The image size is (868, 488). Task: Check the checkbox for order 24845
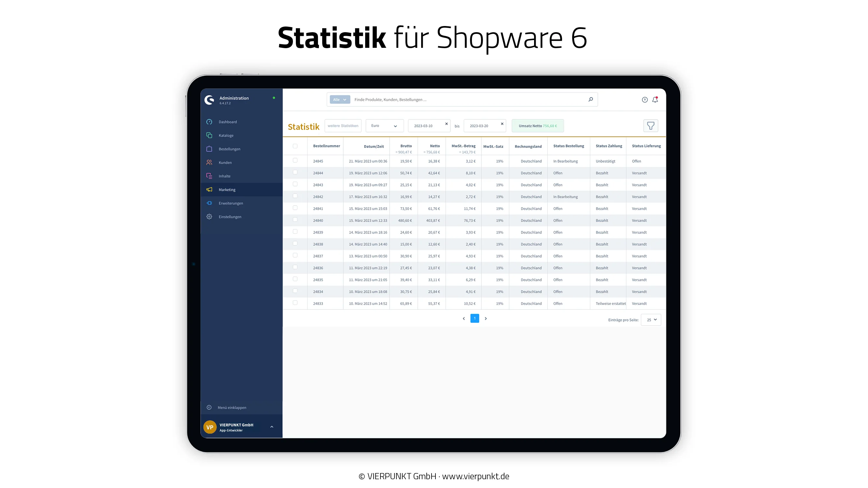coord(296,160)
